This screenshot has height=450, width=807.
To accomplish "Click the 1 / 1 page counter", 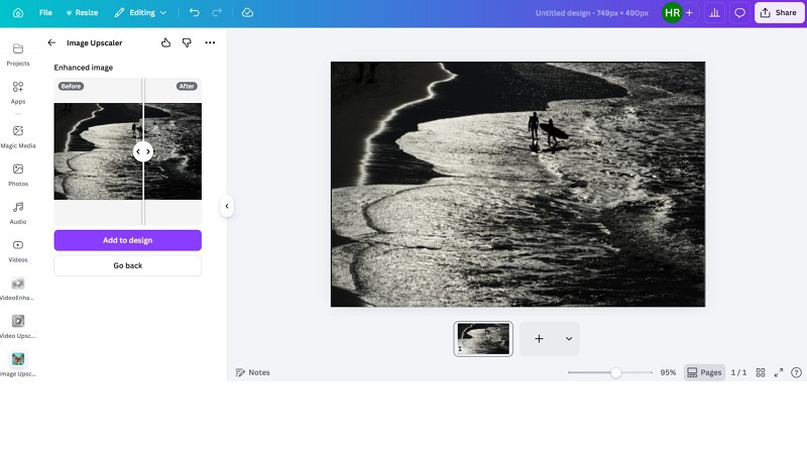I will 739,372.
